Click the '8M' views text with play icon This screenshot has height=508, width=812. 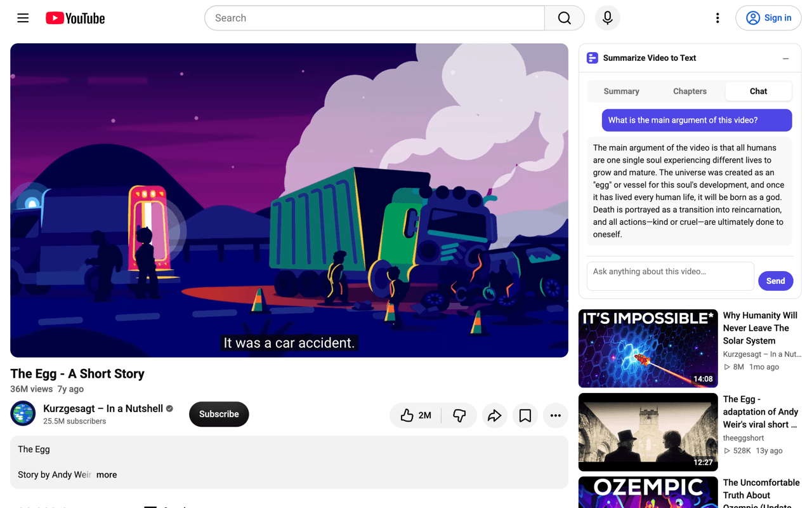[x=734, y=367]
